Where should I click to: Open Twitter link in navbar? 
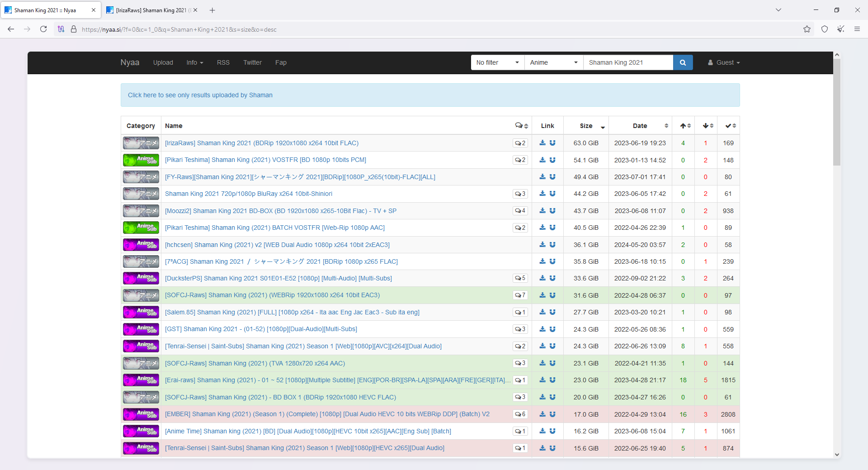252,62
